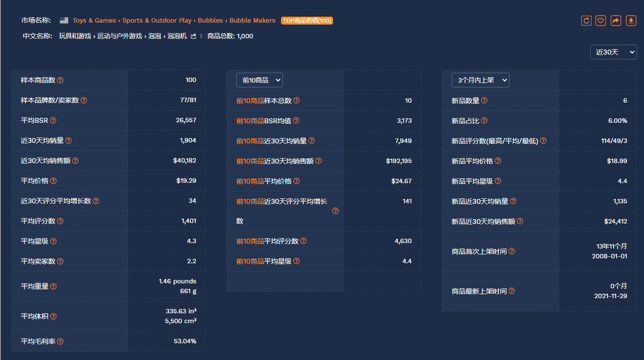Click the top-10 sales volume 7,949
Viewport: 644px width, 360px height.
coord(404,141)
